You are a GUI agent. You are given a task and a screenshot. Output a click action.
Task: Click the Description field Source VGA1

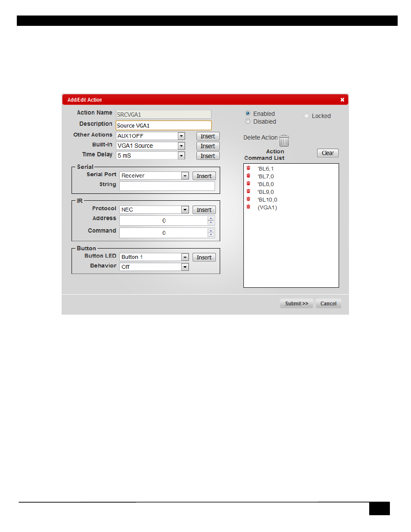point(164,125)
